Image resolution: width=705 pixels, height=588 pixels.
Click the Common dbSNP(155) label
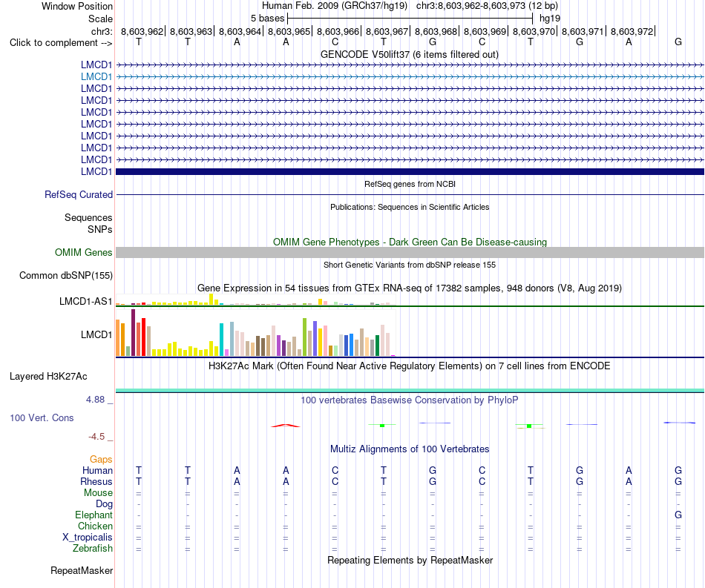tap(65, 275)
